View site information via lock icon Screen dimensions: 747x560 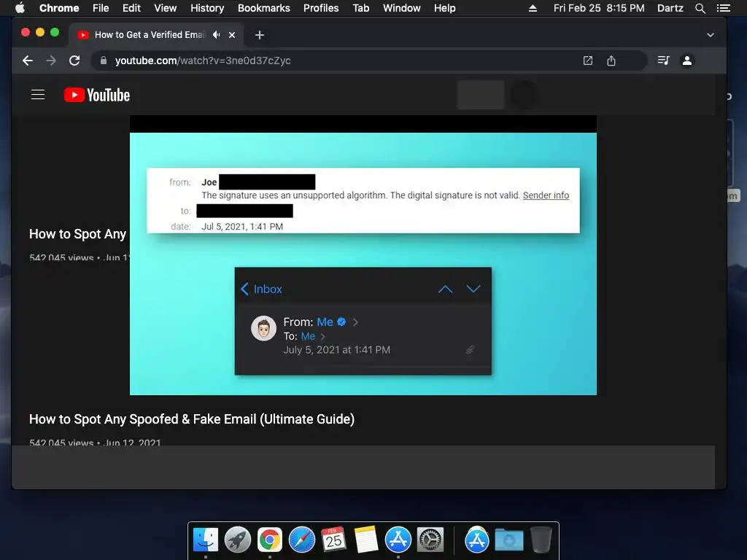coord(104,61)
